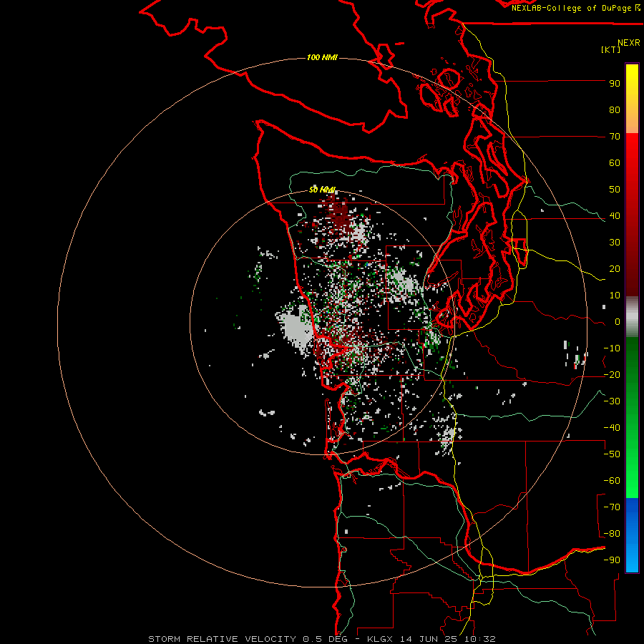
Task: Click the 0 scale label
Action: pos(618,322)
